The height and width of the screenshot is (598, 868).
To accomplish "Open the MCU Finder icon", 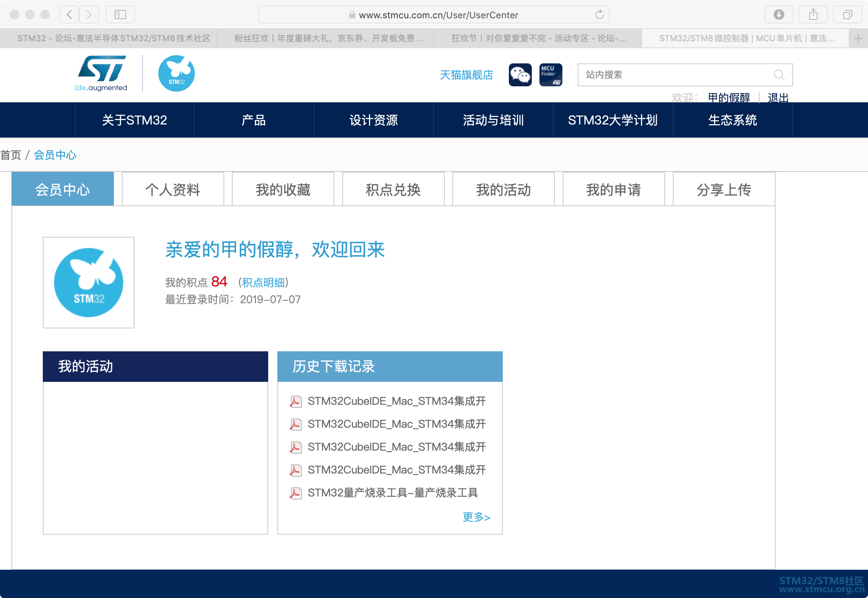I will coord(551,75).
